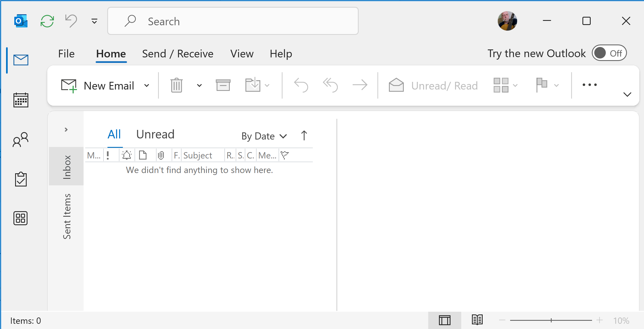Open the File menu

(x=66, y=54)
